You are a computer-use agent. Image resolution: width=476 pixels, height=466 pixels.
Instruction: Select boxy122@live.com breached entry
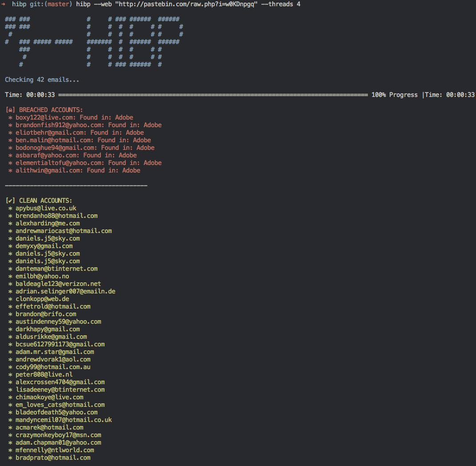pyautogui.click(x=74, y=118)
